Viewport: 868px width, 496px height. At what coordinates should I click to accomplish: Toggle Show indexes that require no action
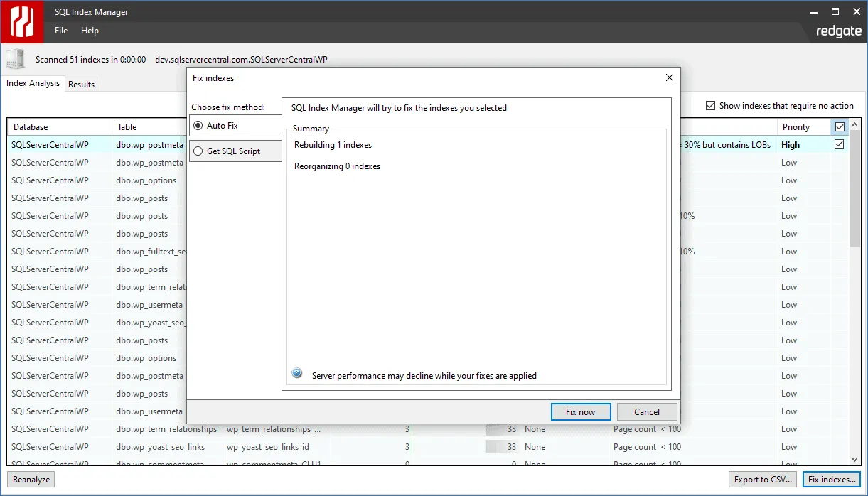[x=779, y=106]
